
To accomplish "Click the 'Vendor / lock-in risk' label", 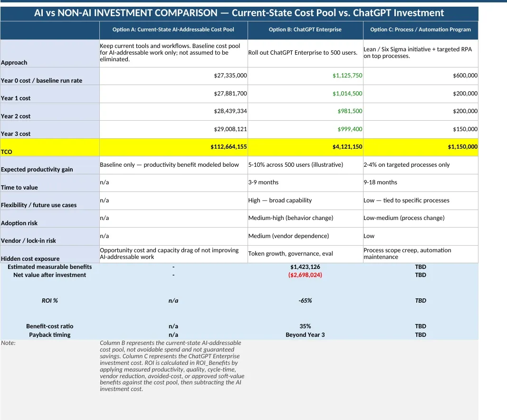I will [50, 236].
